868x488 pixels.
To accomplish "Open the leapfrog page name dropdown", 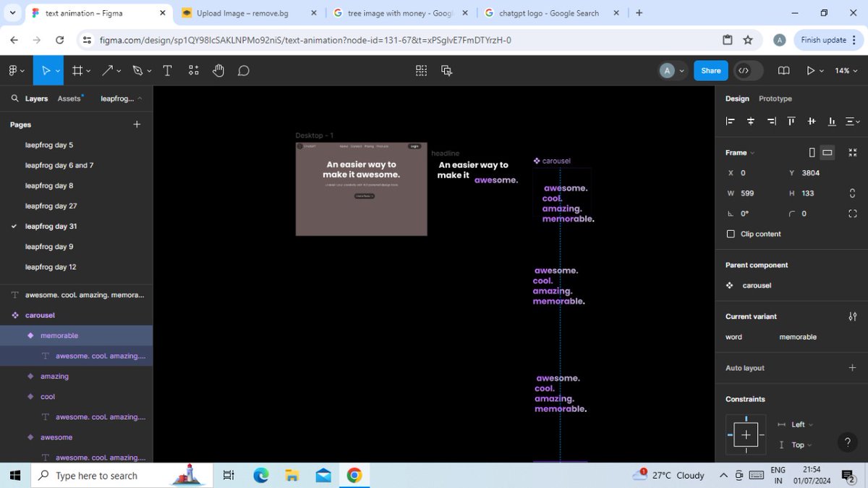I will tap(121, 98).
